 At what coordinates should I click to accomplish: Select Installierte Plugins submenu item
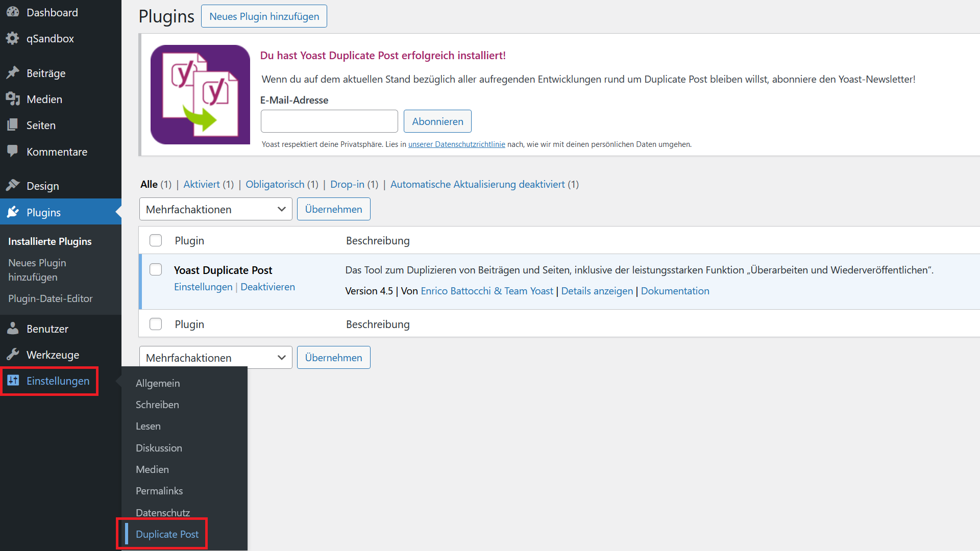click(50, 241)
